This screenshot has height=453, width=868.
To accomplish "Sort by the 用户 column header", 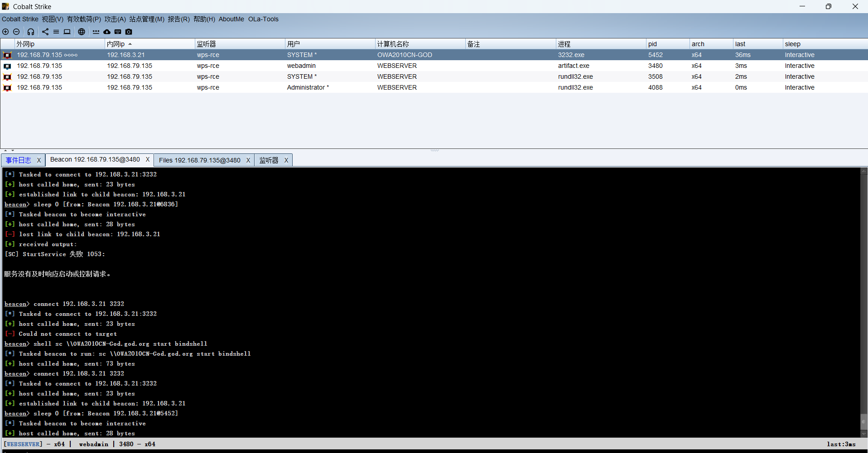I will coord(330,44).
